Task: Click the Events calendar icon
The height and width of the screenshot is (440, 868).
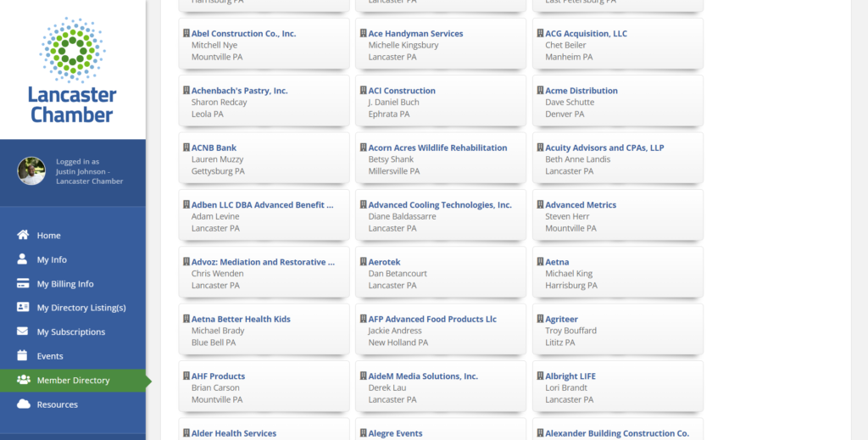Action: (x=22, y=355)
